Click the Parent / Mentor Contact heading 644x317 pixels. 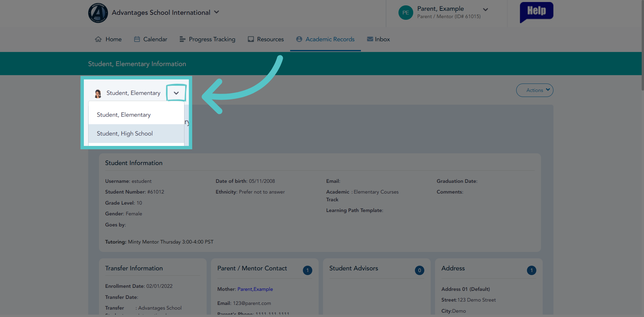point(252,268)
